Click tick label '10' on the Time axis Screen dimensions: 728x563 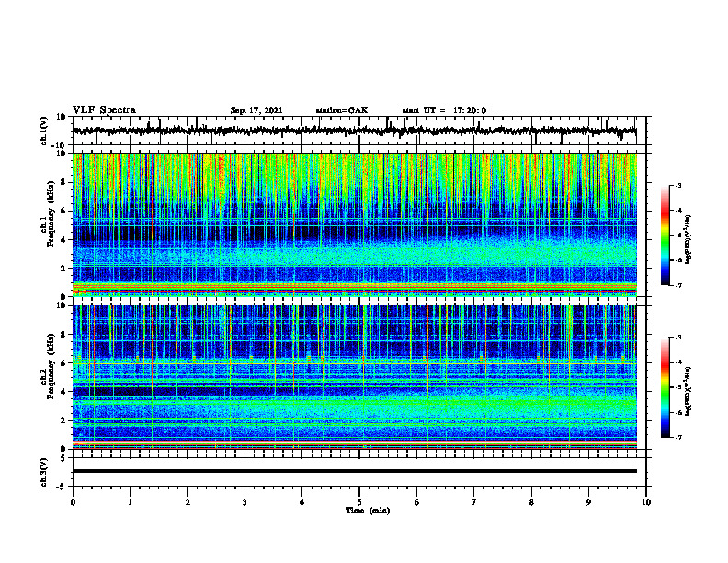[646, 502]
